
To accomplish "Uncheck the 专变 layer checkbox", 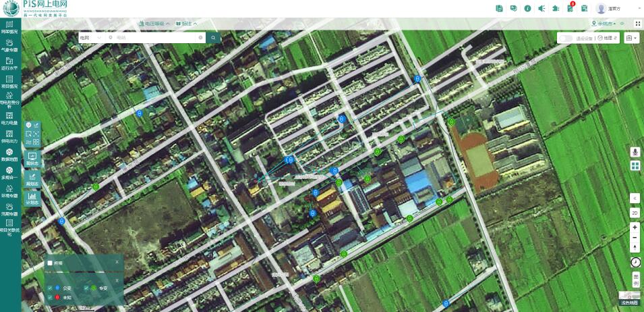I will [x=86, y=288].
